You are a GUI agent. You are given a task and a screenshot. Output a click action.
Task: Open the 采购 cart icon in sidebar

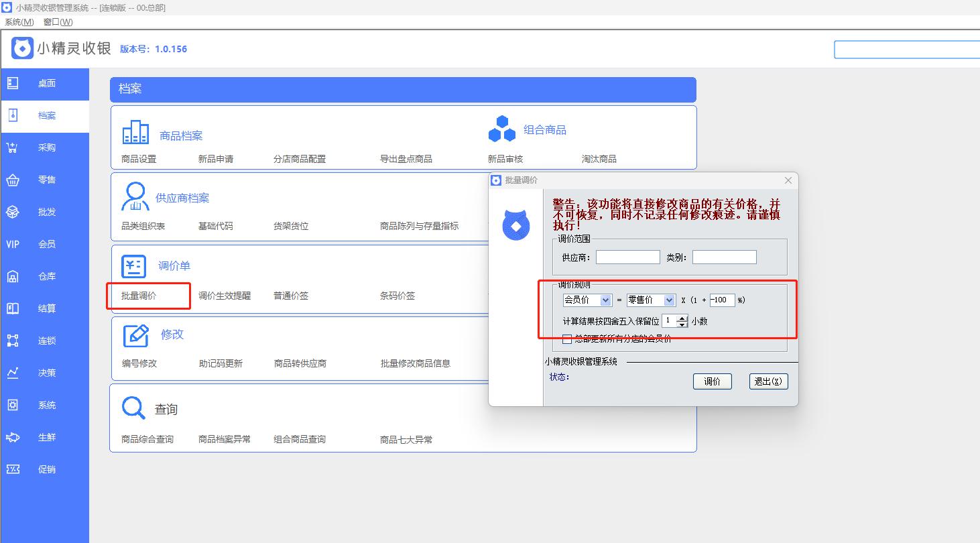(x=13, y=147)
